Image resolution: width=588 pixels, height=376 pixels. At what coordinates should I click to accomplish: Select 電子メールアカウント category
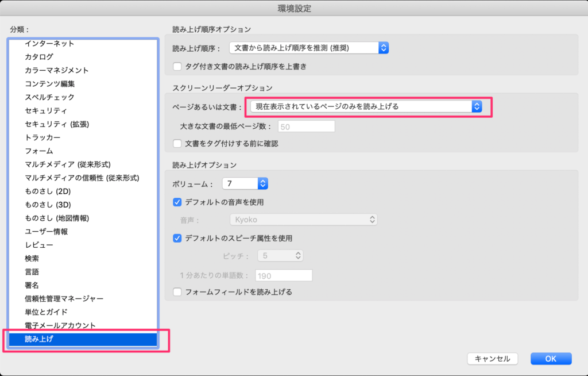[60, 325]
